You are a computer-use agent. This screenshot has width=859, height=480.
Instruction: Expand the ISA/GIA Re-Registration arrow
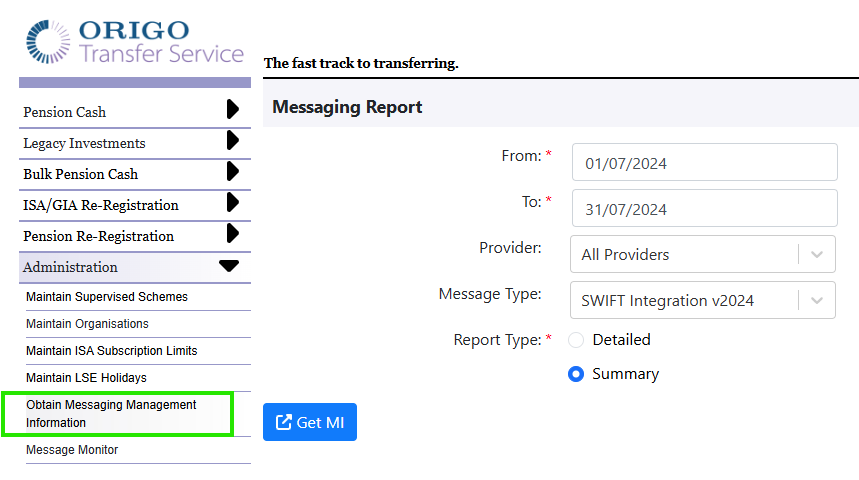coord(233,202)
